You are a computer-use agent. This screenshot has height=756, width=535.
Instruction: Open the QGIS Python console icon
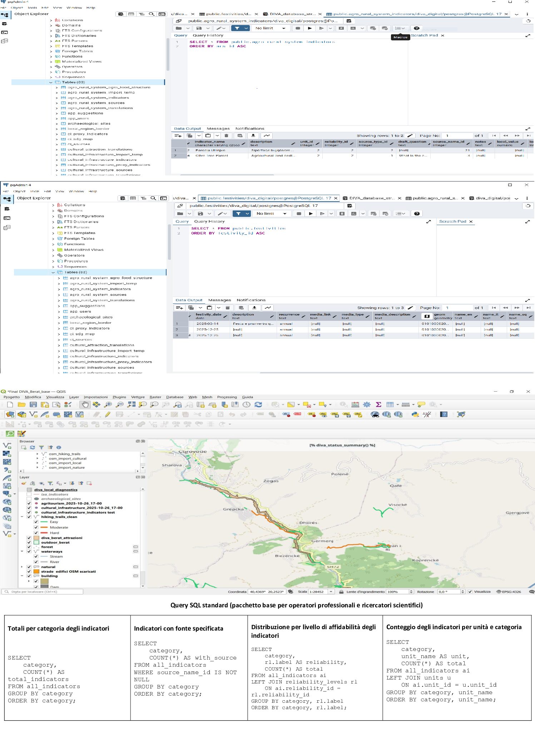(415, 414)
